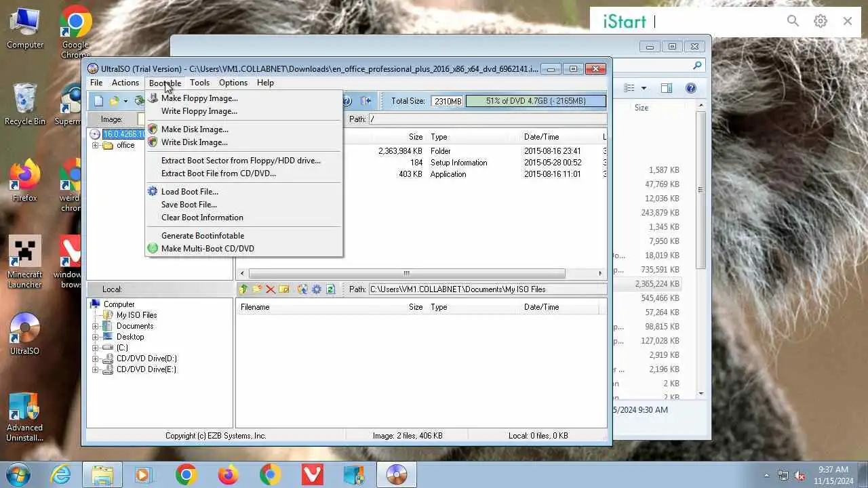868x488 pixels.
Task: Click the rename folder icon in Local toolbar
Action: tap(284, 289)
